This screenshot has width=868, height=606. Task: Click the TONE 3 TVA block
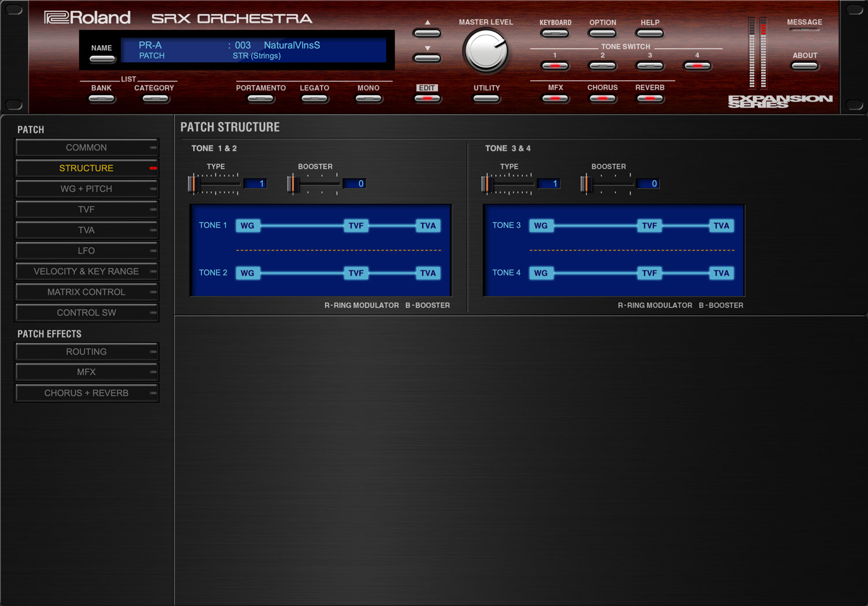(721, 226)
